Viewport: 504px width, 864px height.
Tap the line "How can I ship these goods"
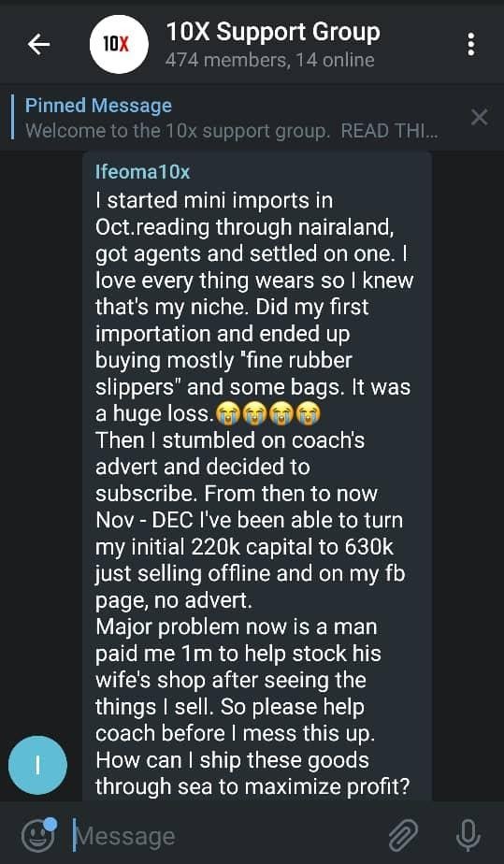pos(232,760)
